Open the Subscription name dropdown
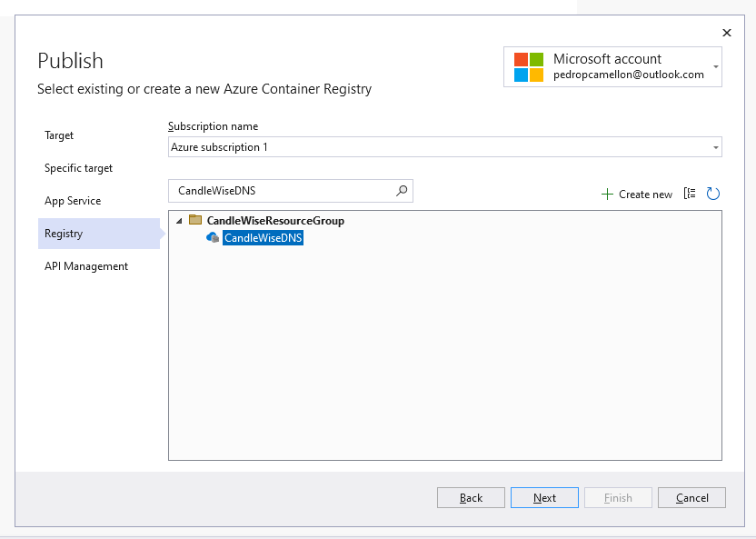Screen dimensions: 756x539 pyautogui.click(x=714, y=146)
